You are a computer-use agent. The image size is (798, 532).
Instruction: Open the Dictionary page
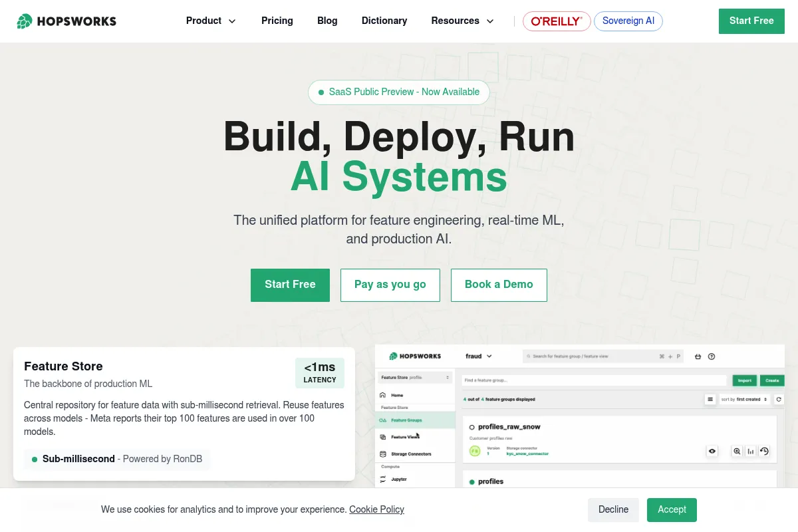(384, 21)
